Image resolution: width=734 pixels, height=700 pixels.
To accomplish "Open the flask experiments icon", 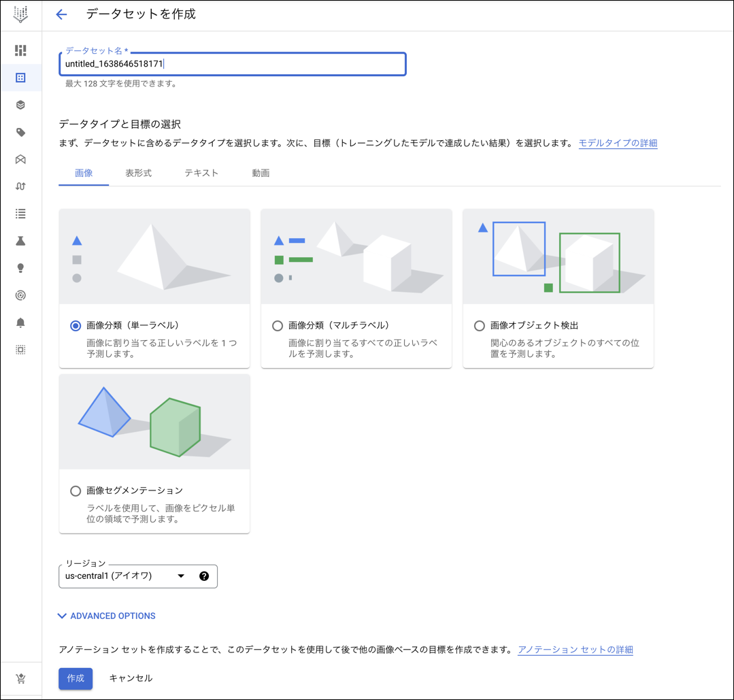I will pyautogui.click(x=20, y=241).
